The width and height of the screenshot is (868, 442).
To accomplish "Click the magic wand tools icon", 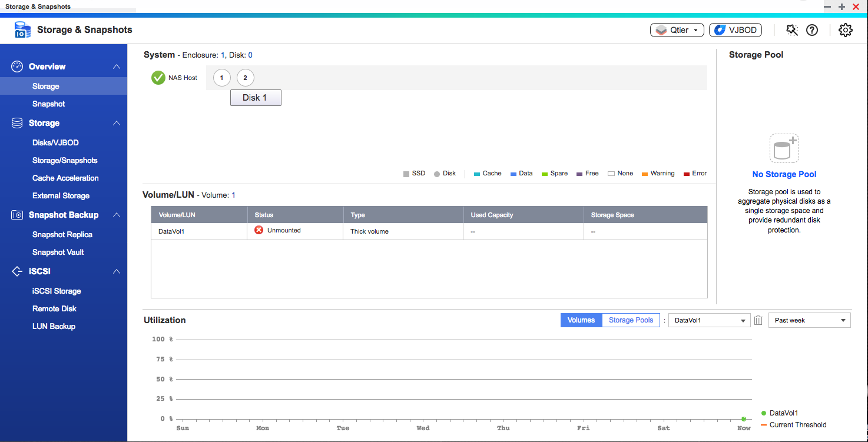I will point(792,30).
